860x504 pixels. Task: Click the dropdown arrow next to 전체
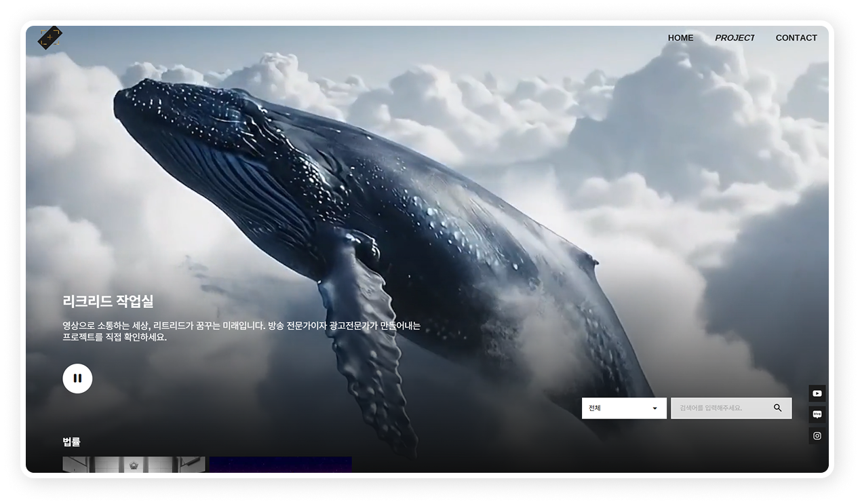coord(654,408)
